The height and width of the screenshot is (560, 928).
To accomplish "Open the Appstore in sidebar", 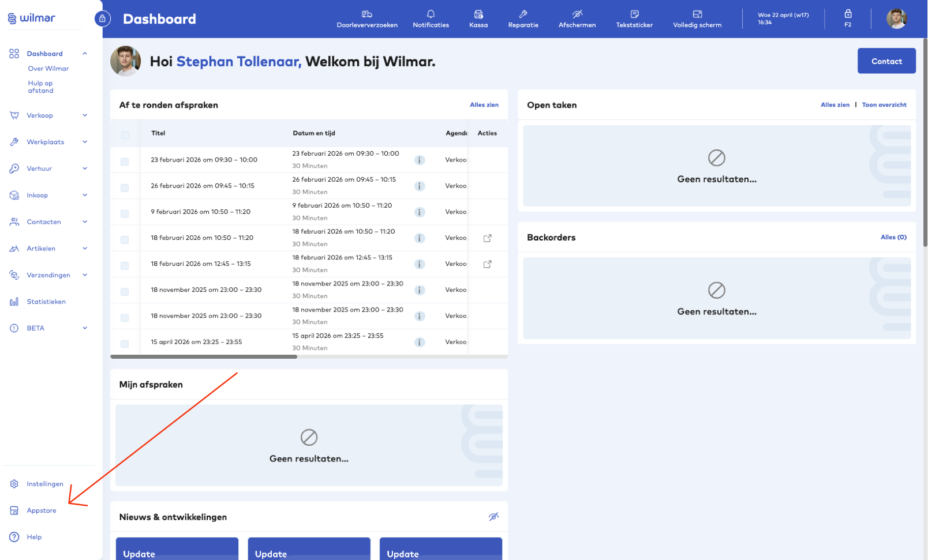I will (42, 510).
